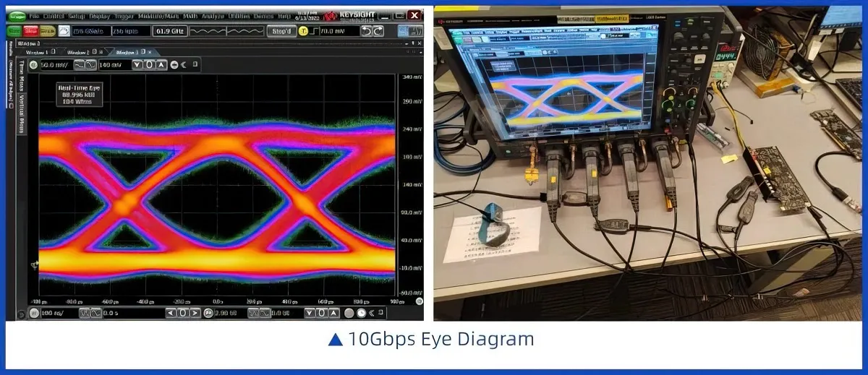Zero the vertical offset with the 0 button

tap(150, 65)
